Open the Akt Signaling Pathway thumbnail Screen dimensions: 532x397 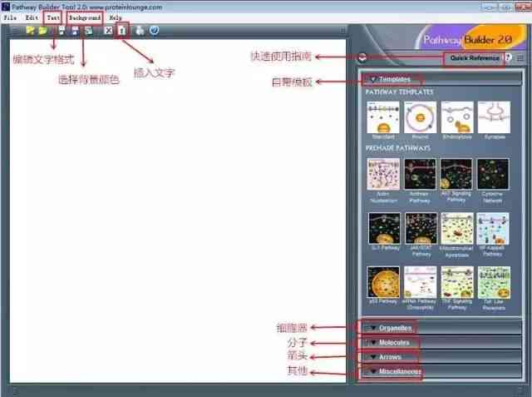pyautogui.click(x=456, y=174)
